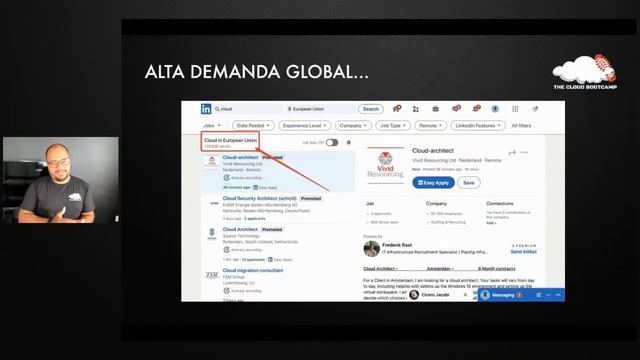The height and width of the screenshot is (360, 640).
Task: Click the keyword search field containing cloud
Action: (248, 109)
